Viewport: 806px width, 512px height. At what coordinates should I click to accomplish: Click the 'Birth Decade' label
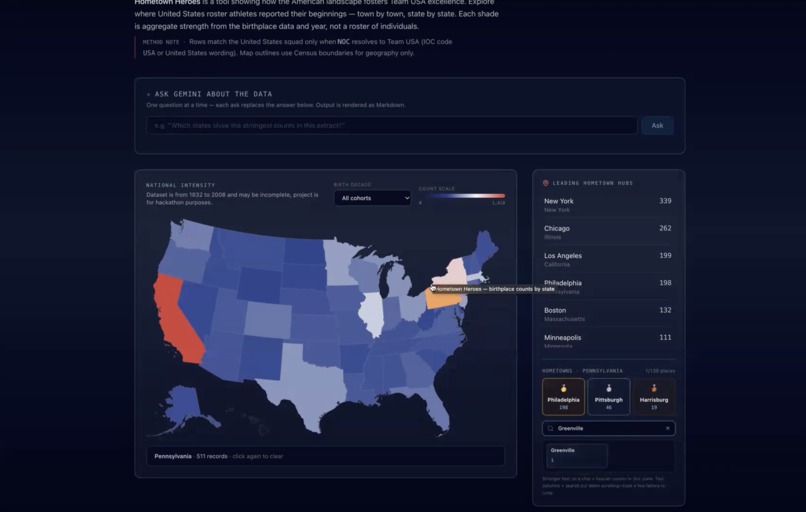352,185
